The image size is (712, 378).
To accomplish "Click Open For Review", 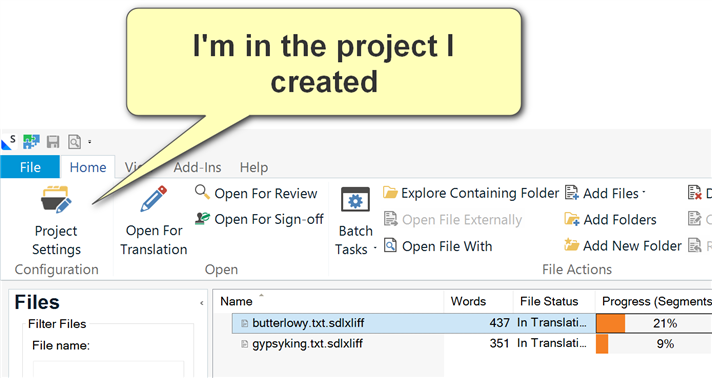I will (x=256, y=193).
